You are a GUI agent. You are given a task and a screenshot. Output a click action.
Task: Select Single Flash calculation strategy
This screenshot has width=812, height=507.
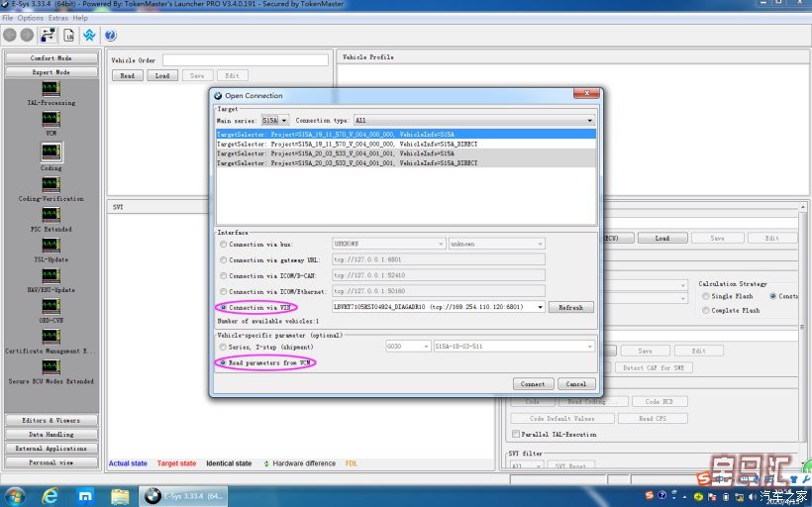pos(705,296)
